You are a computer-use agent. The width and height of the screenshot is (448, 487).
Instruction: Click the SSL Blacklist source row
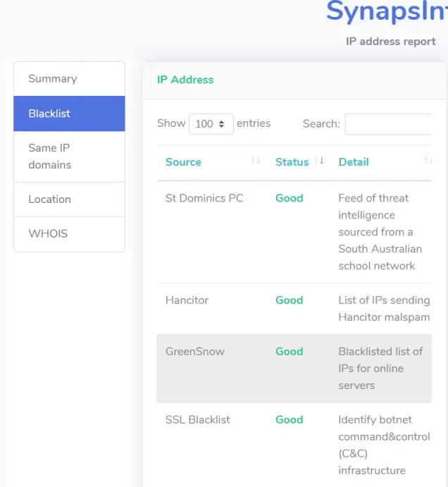tap(198, 420)
